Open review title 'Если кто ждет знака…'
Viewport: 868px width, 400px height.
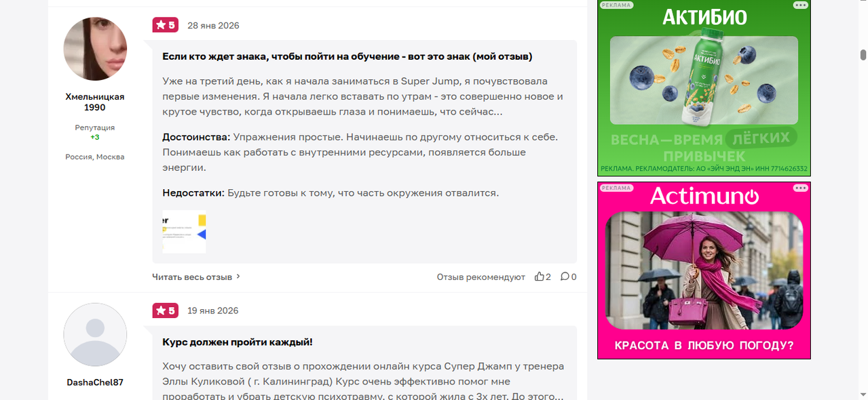point(347,56)
